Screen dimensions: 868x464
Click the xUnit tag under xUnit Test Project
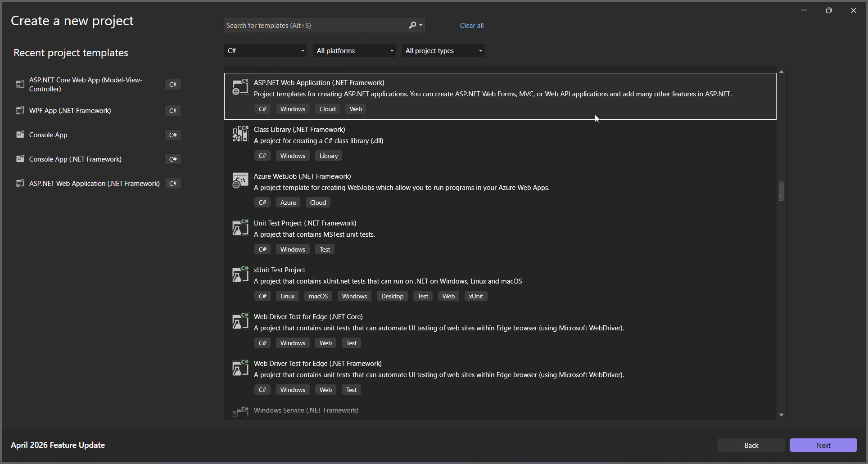click(x=475, y=296)
